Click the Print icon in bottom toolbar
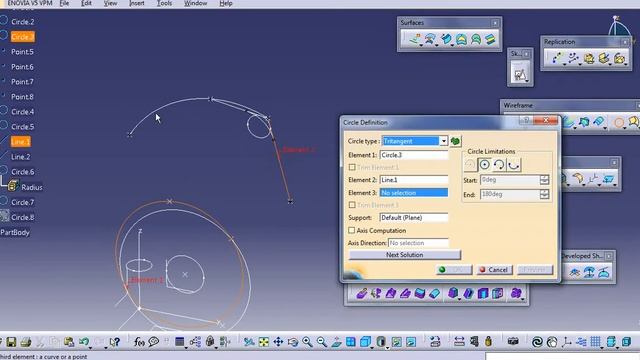 (x=26, y=342)
